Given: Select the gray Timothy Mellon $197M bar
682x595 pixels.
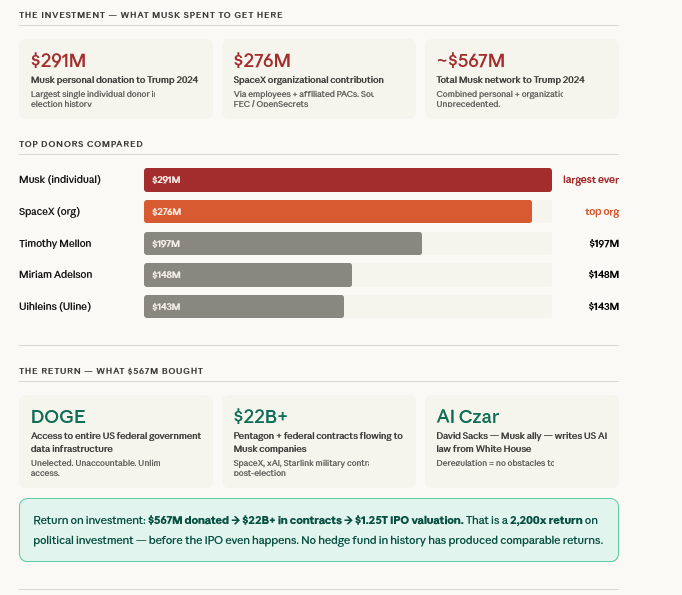Looking at the screenshot, I should click(x=283, y=244).
